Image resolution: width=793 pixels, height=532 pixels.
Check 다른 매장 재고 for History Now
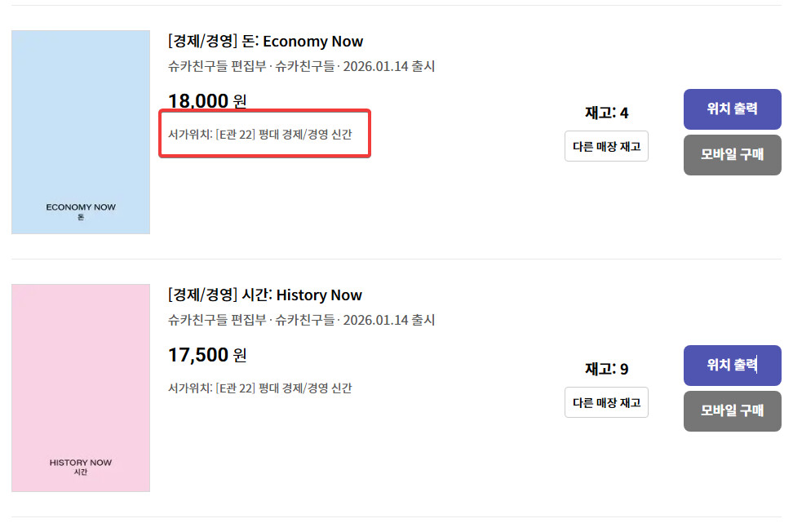point(606,402)
